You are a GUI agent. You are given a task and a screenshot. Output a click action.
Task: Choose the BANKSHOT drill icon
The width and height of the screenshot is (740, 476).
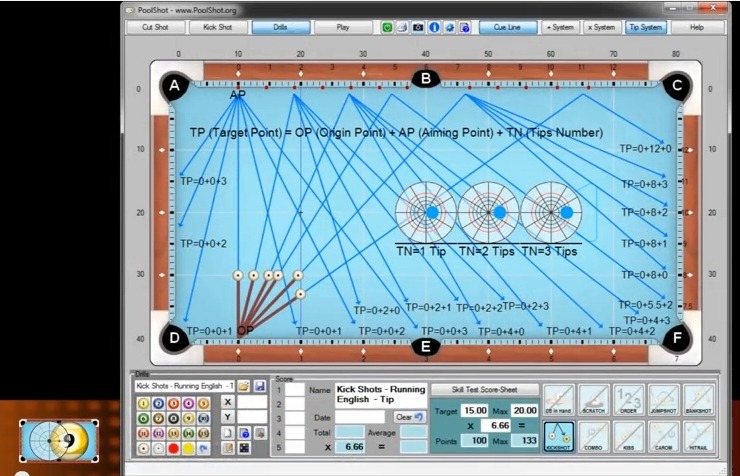(x=697, y=400)
